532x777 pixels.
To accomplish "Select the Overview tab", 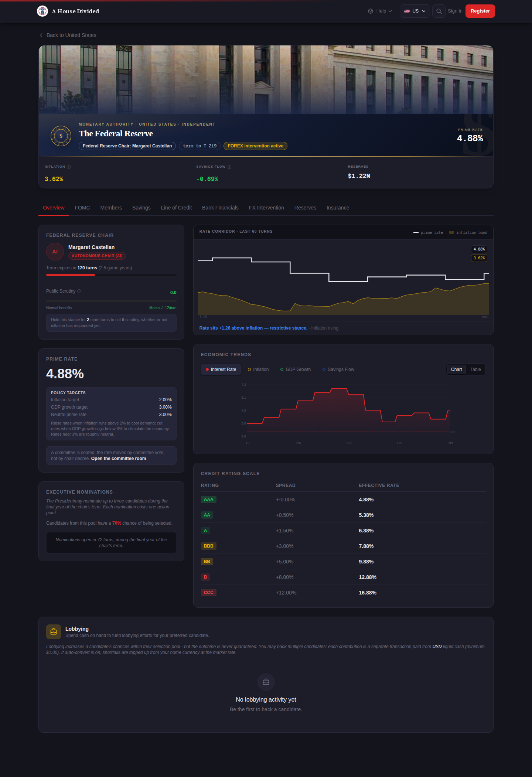I will pos(54,208).
